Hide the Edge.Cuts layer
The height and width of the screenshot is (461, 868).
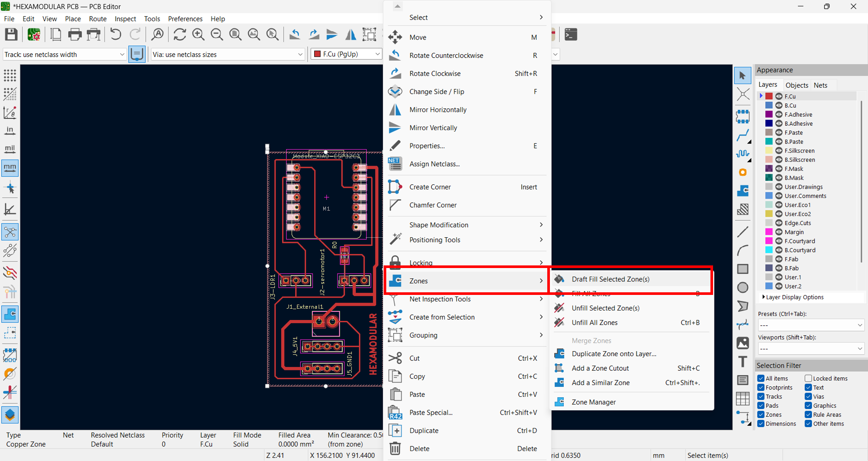point(779,223)
